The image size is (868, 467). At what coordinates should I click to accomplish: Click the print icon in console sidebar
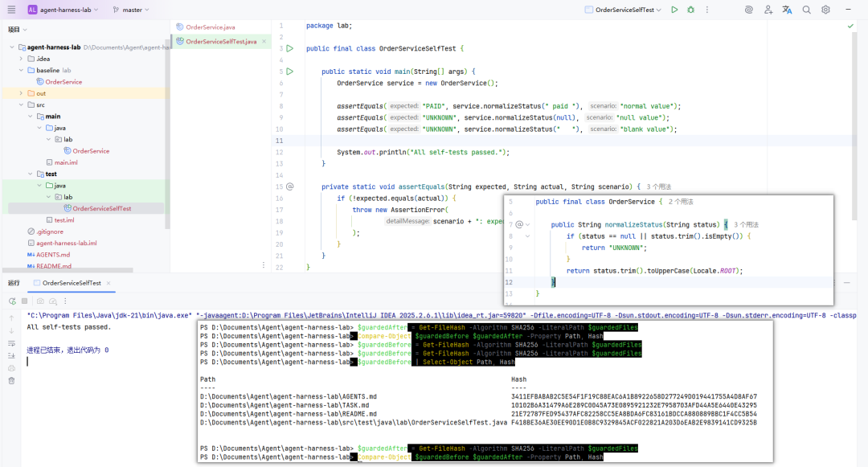11,368
